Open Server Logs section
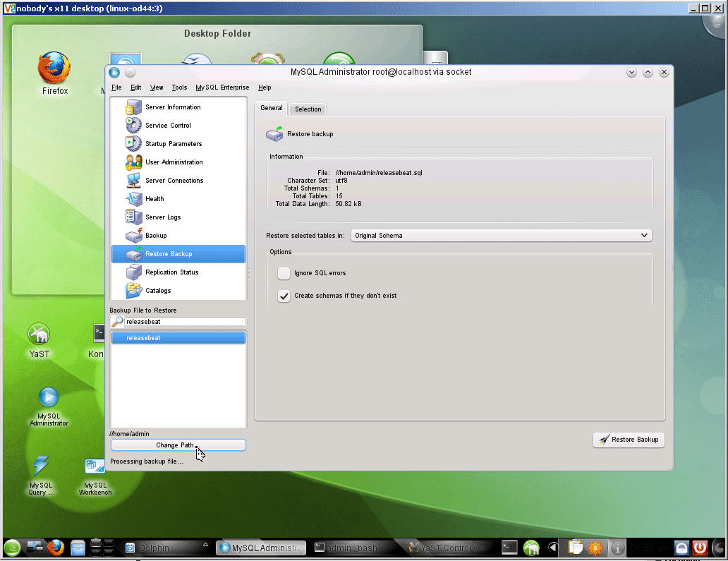Screen dimensions: 728x561 pyautogui.click(x=178, y=217)
